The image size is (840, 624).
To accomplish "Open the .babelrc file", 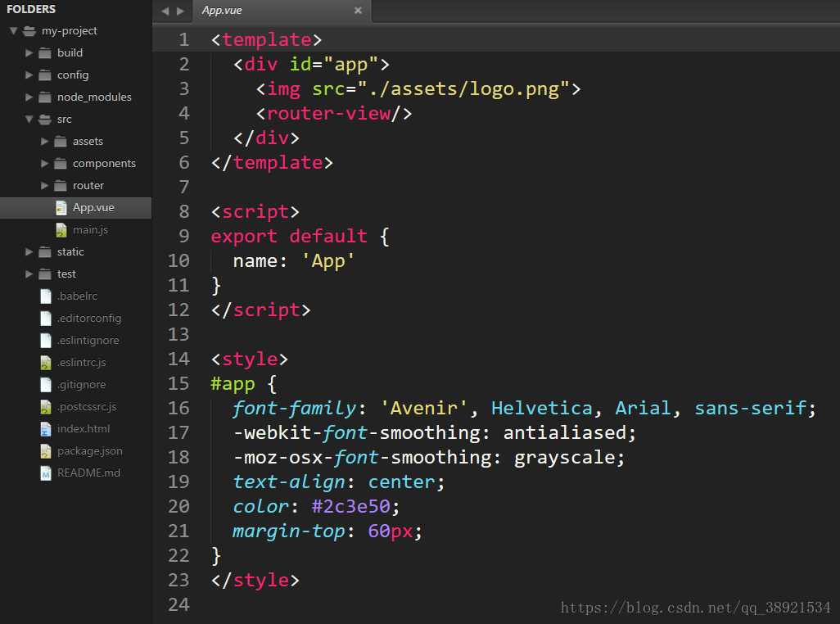I will pyautogui.click(x=77, y=296).
